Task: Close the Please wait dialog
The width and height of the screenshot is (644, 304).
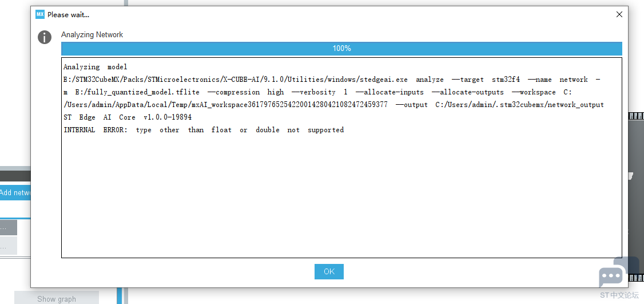Action: [619, 14]
